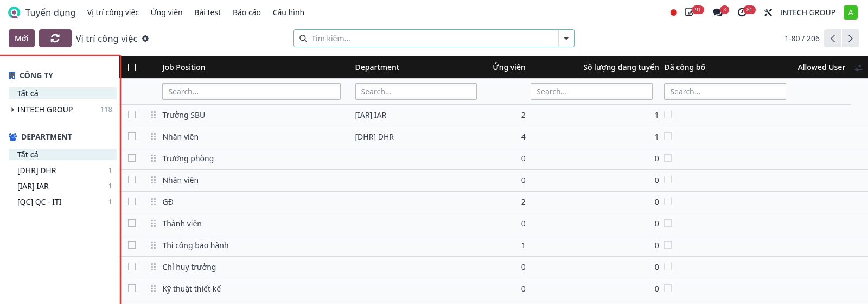Open the Báo cáo menu
The height and width of the screenshot is (304, 868).
point(247,12)
